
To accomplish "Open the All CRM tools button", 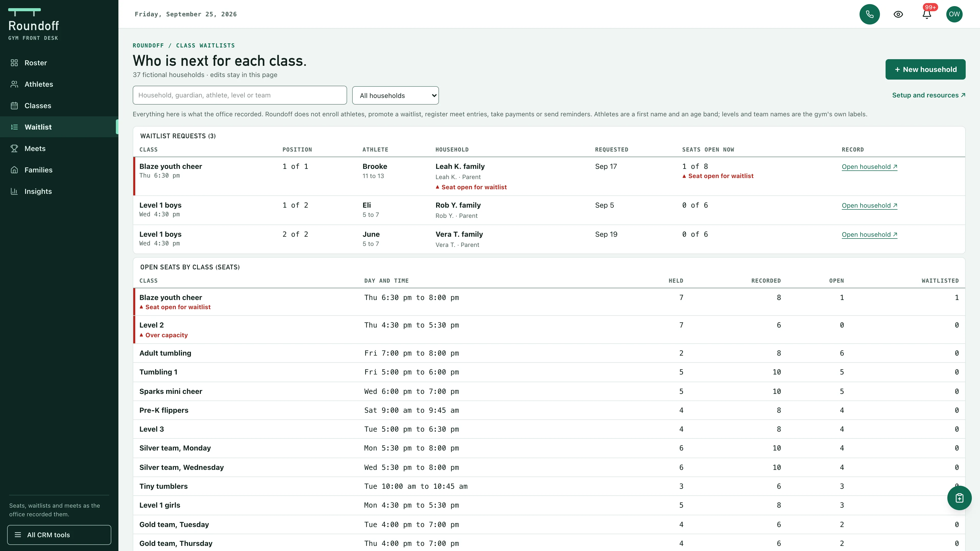I will 59,535.
